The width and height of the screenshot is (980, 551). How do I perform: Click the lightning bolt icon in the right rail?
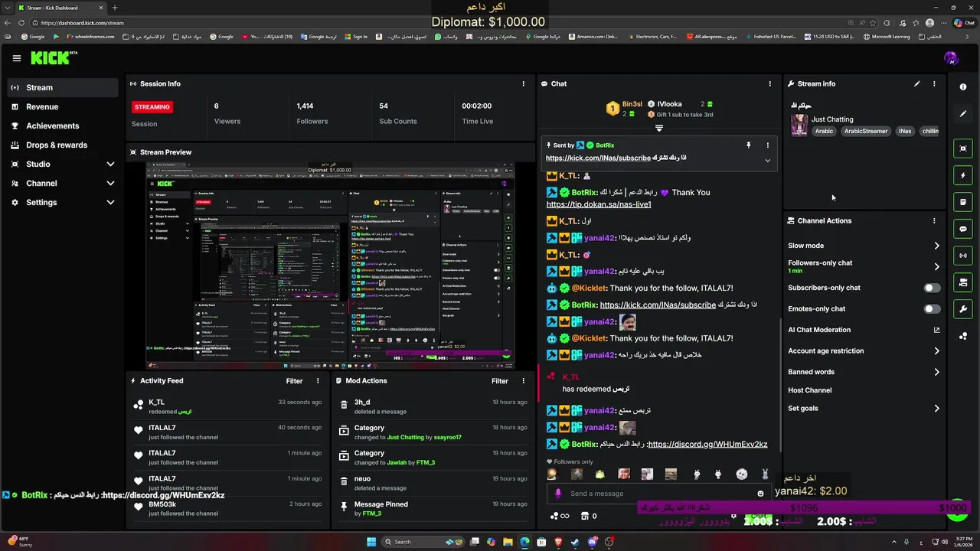pos(963,175)
